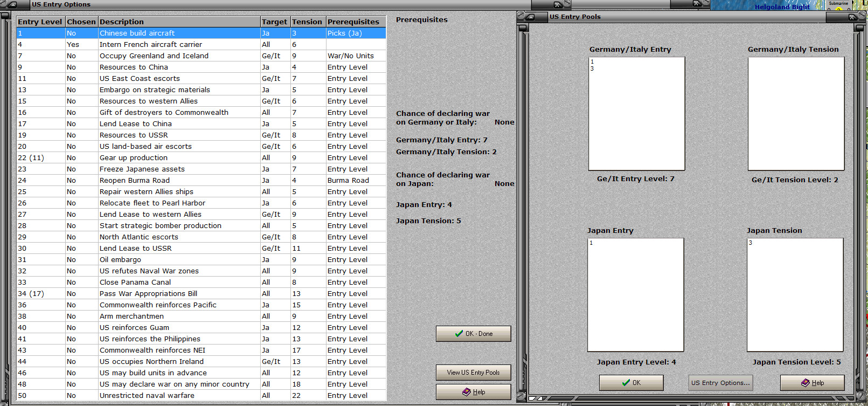Select the 'Lend Lease to China' row

tap(202, 123)
